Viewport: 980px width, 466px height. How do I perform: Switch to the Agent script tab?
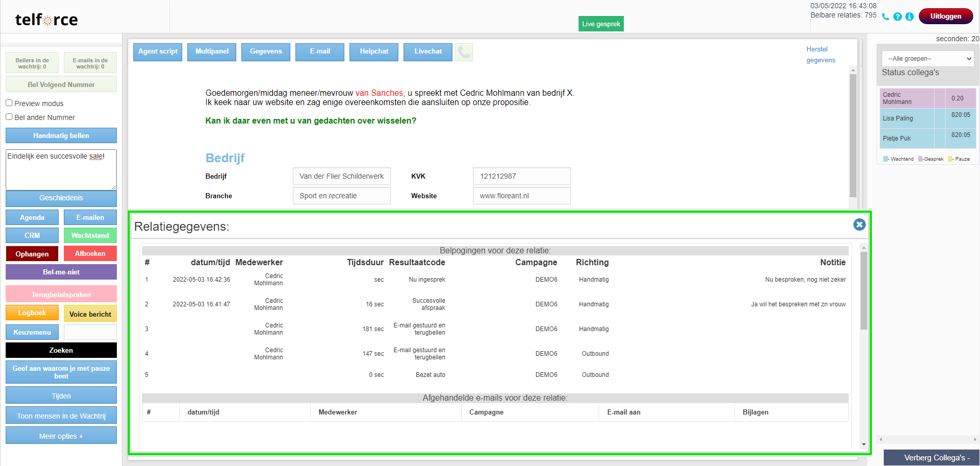click(157, 51)
